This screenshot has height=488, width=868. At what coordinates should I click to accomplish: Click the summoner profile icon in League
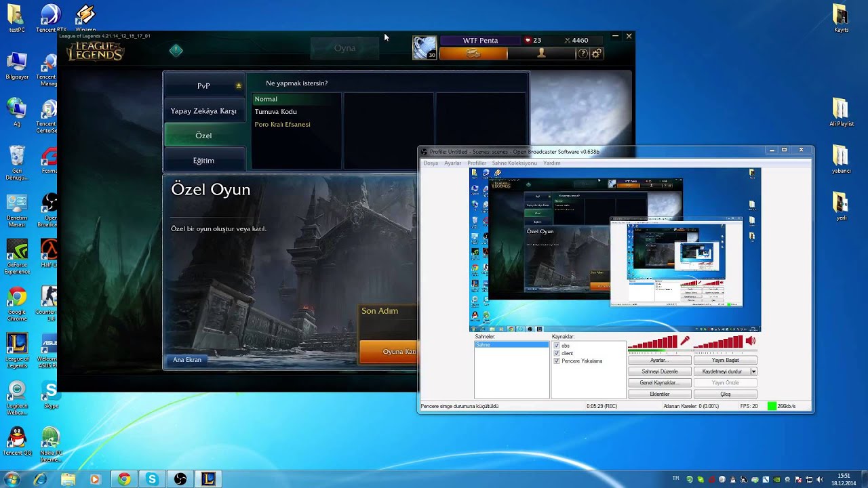click(425, 47)
